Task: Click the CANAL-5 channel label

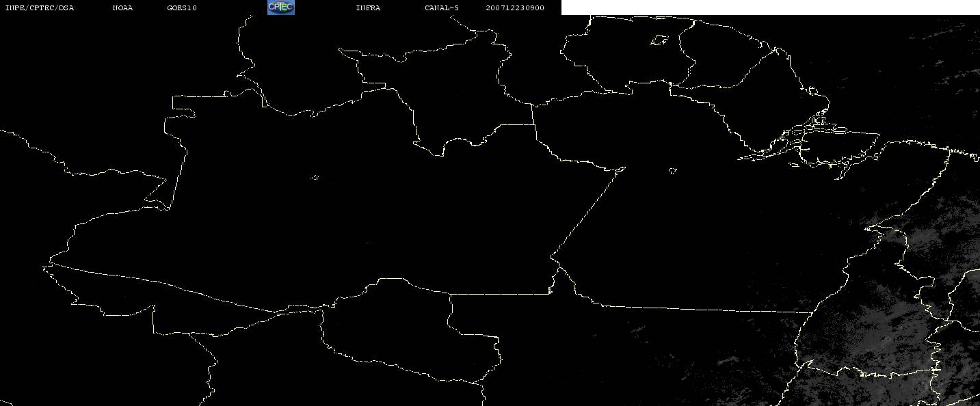Action: click(x=442, y=8)
